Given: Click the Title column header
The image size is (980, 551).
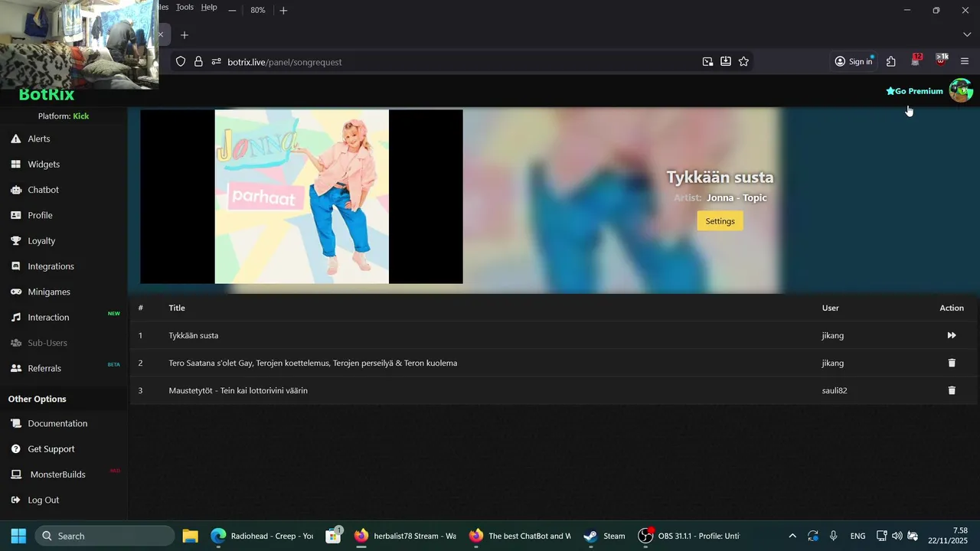Looking at the screenshot, I should click(x=177, y=308).
